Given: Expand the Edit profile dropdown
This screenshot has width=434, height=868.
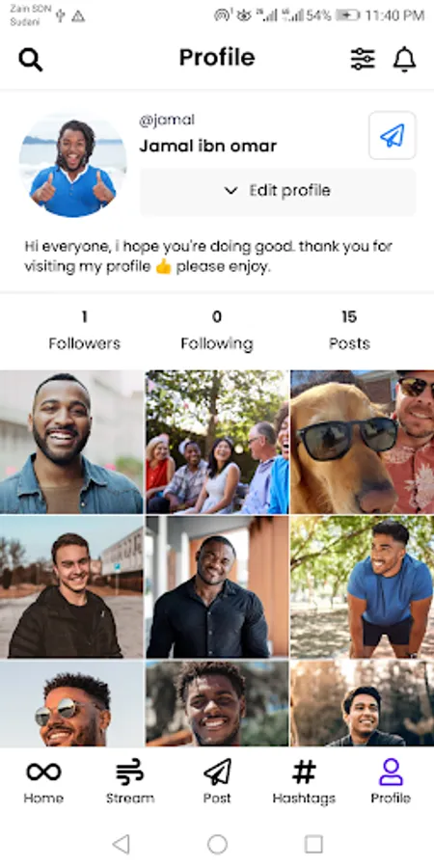Looking at the screenshot, I should 278,191.
